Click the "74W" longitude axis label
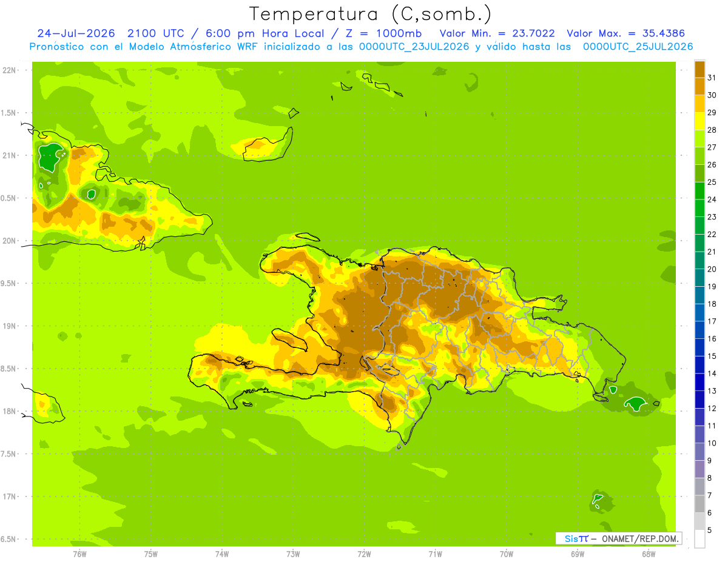The height and width of the screenshot is (562, 728). pos(222,554)
